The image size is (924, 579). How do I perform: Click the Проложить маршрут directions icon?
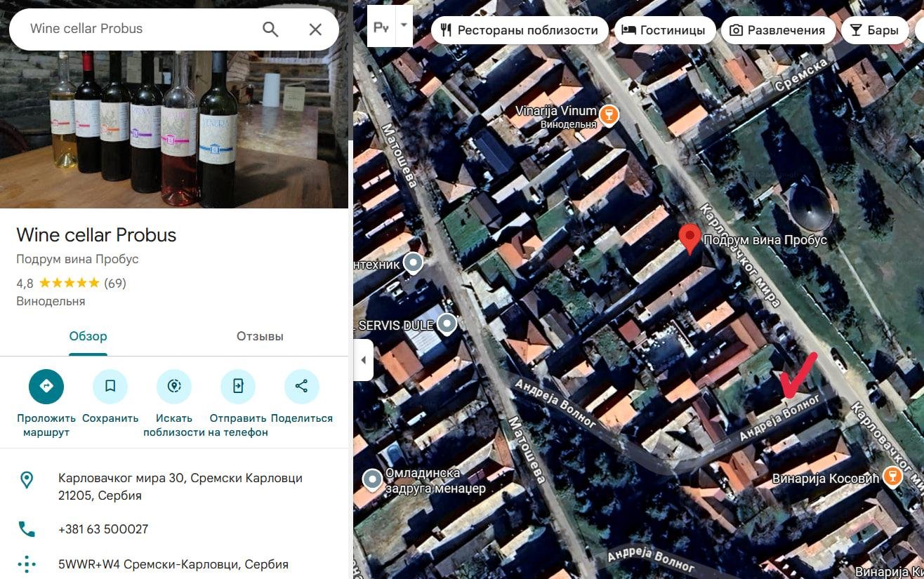(x=46, y=386)
